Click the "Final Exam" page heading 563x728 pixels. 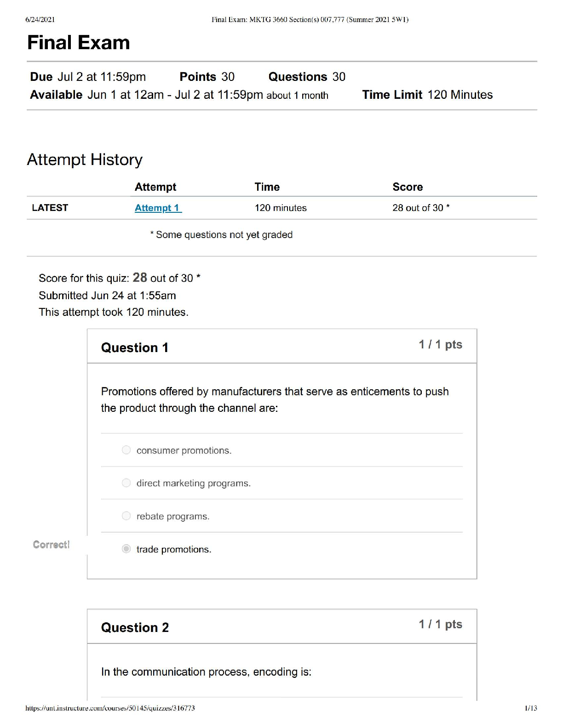(79, 43)
